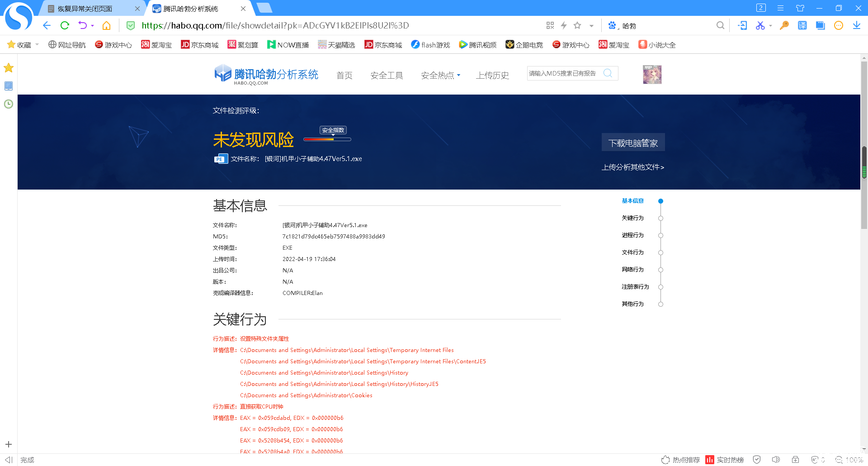Click the 文件行为 timeline marker dot

[x=660, y=252]
